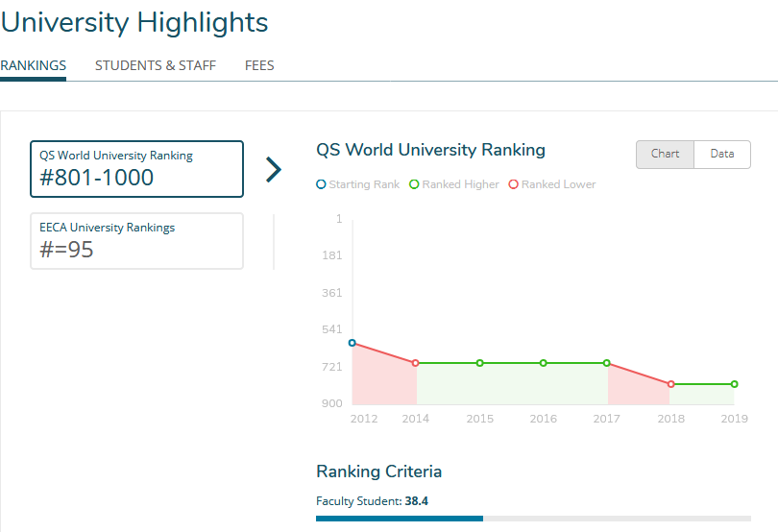778x532 pixels.
Task: Click the 2014 red data point
Action: [x=416, y=363]
